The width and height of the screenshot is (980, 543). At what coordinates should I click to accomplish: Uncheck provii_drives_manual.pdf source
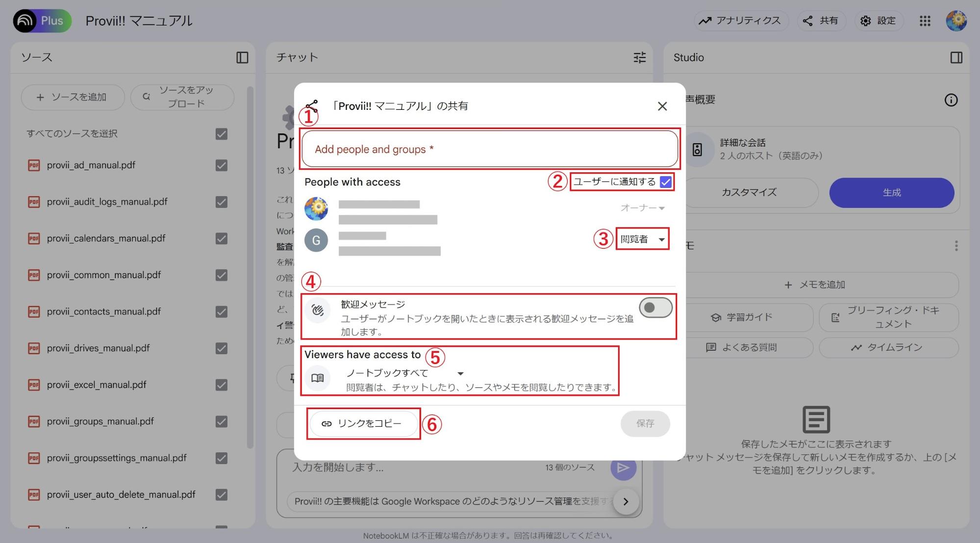[221, 348]
